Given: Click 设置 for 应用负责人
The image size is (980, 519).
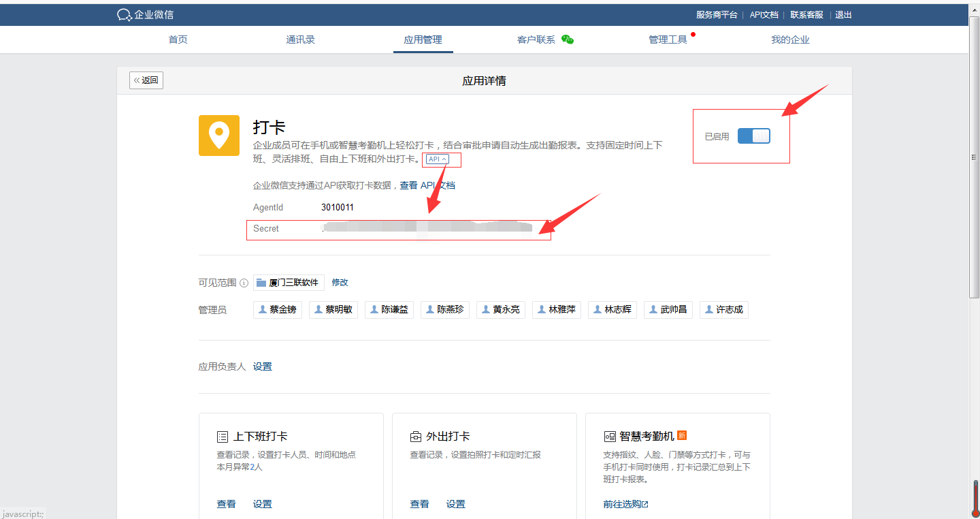Looking at the screenshot, I should coord(263,366).
